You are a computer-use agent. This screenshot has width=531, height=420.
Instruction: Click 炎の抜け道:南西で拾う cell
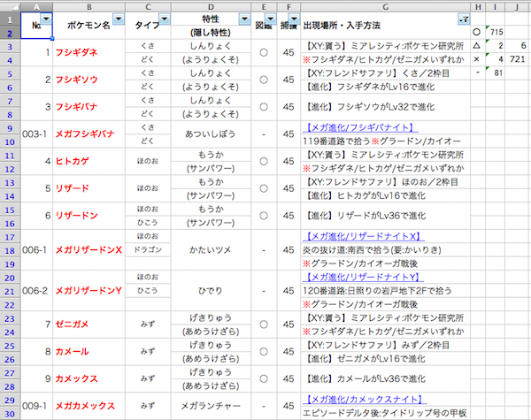point(385,249)
